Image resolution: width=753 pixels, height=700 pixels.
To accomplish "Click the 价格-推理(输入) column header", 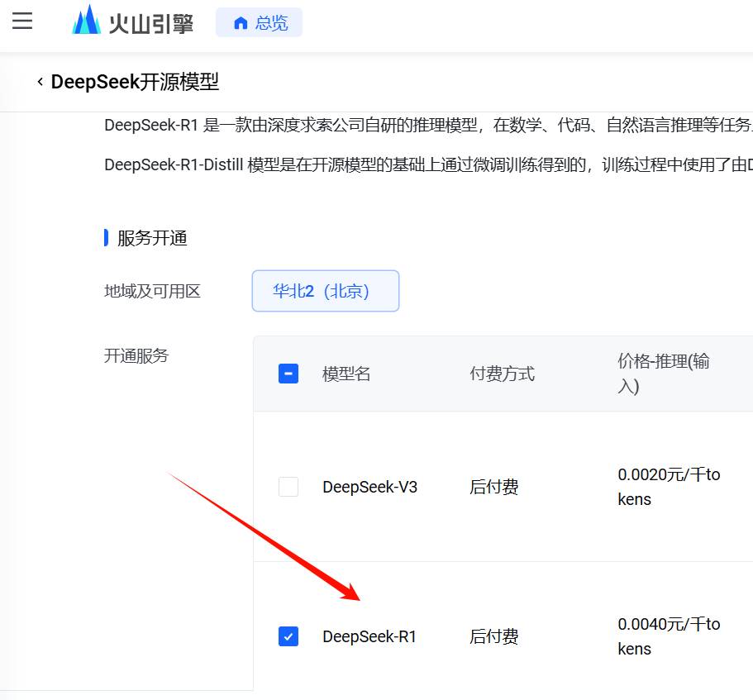I will click(x=663, y=374).
